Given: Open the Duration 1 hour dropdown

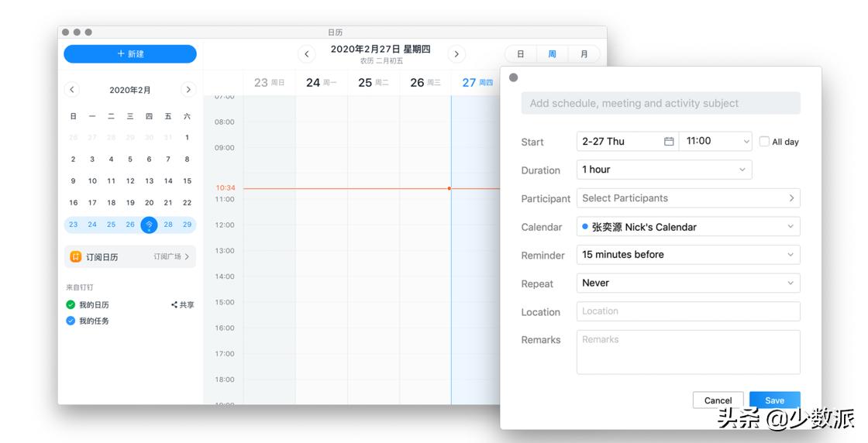Looking at the screenshot, I should click(664, 170).
